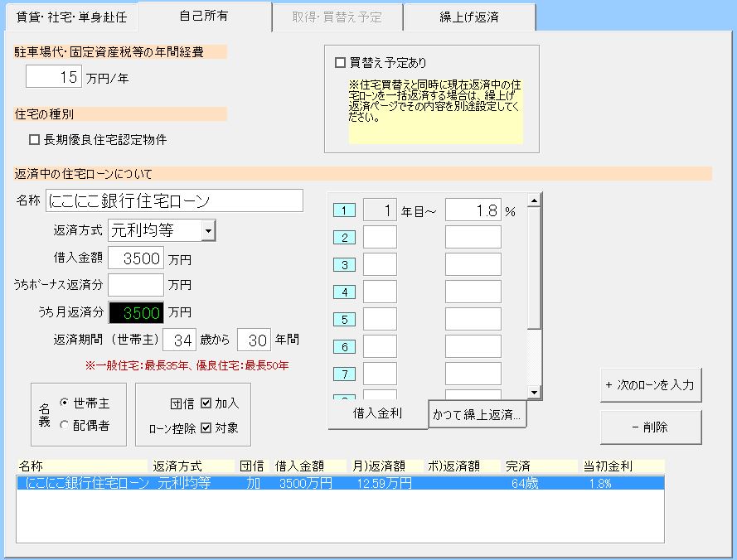The image size is (737, 560).
Task: Toggle the ローン控除 対象 checkbox
Action: coord(206,428)
